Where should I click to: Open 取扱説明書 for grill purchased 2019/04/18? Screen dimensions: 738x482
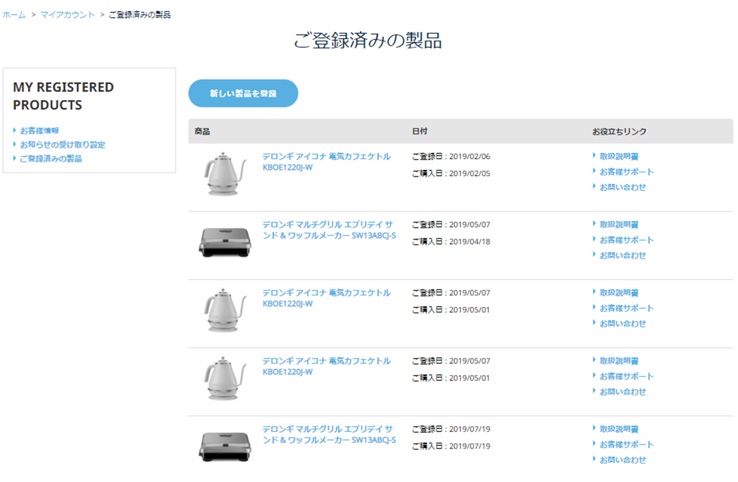[619, 225]
